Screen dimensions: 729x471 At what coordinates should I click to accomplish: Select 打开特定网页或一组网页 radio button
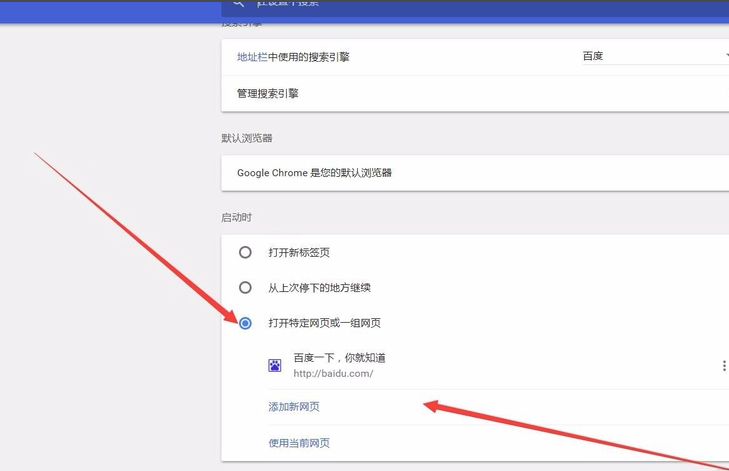pos(245,323)
